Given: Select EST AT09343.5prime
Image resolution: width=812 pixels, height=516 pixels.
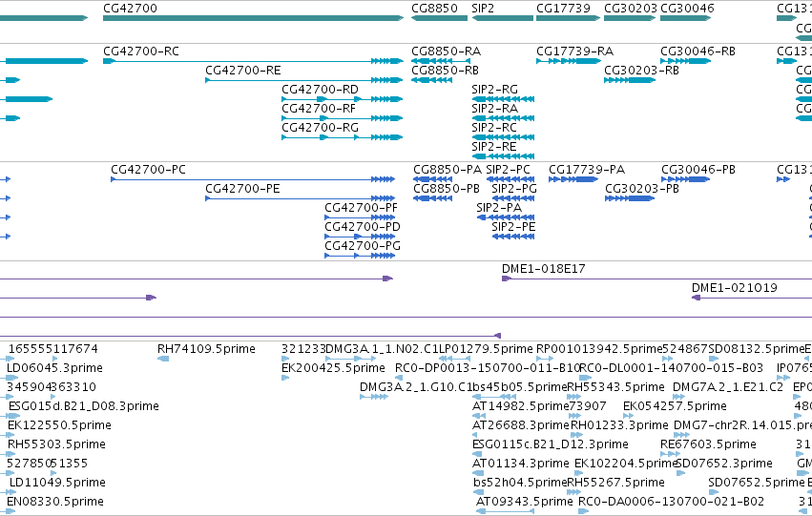Looking at the screenshot, I should point(506,511).
